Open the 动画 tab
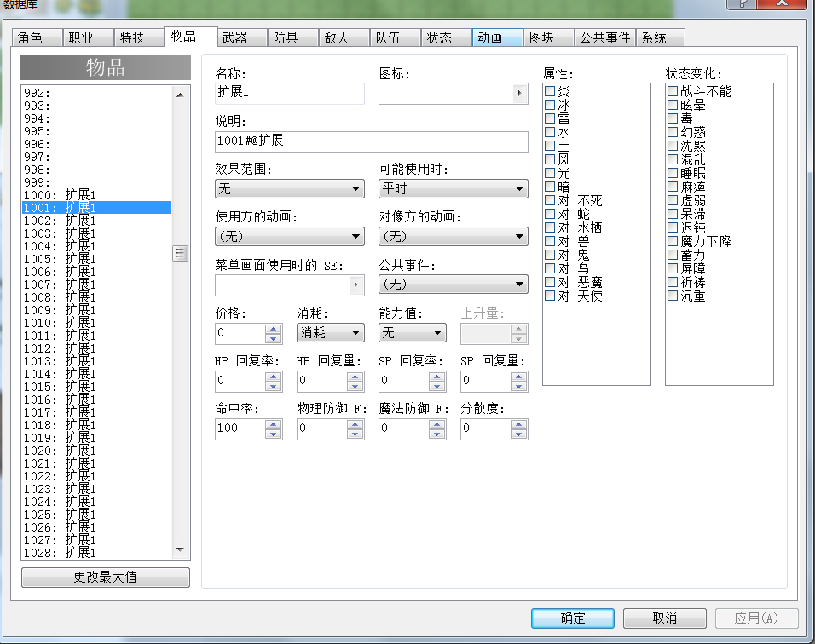Image resolution: width=815 pixels, height=644 pixels. click(497, 37)
